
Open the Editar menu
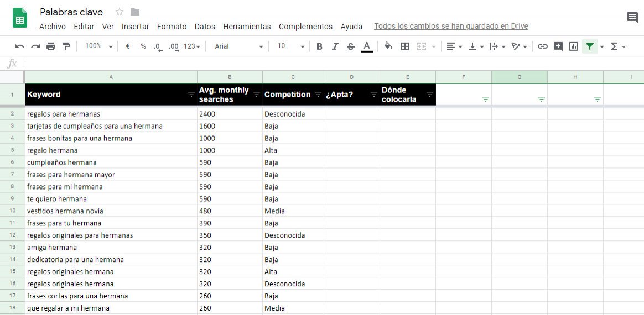tap(84, 27)
